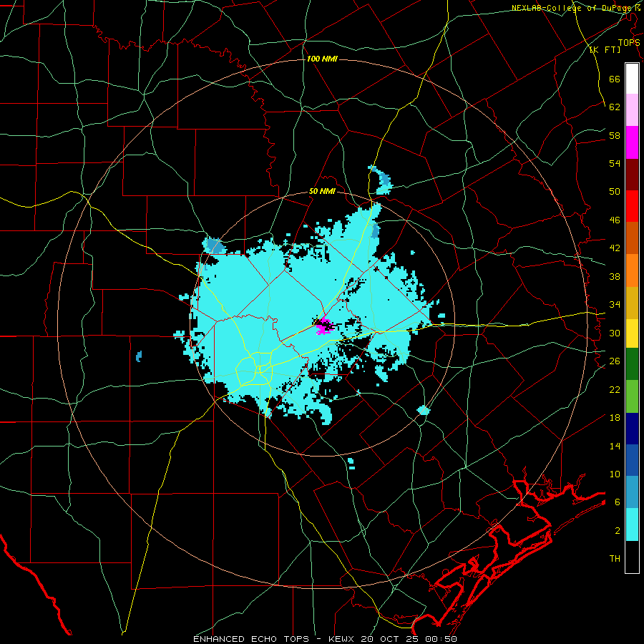Click the dark green 26 kft color band
The width and height of the screenshot is (644, 644).
pos(632,364)
